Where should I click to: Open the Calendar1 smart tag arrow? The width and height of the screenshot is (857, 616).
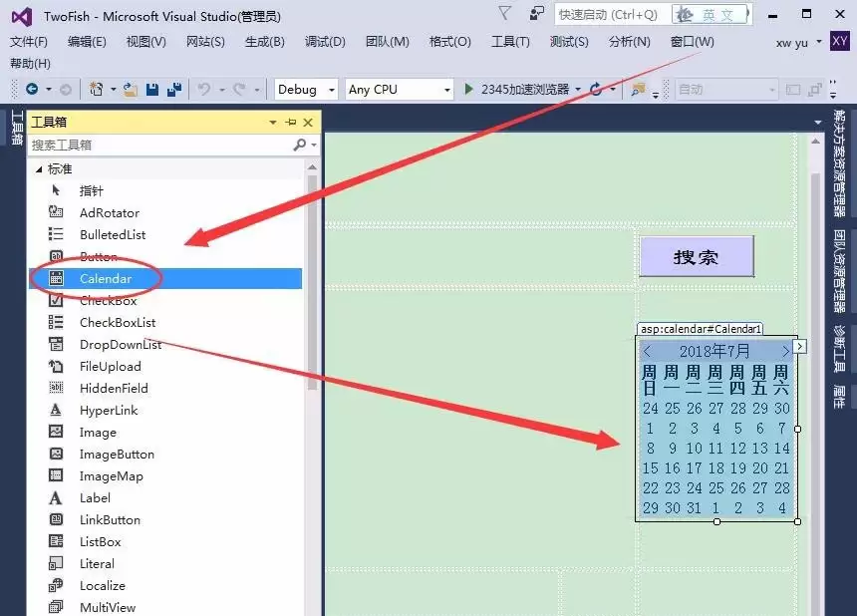click(x=798, y=345)
